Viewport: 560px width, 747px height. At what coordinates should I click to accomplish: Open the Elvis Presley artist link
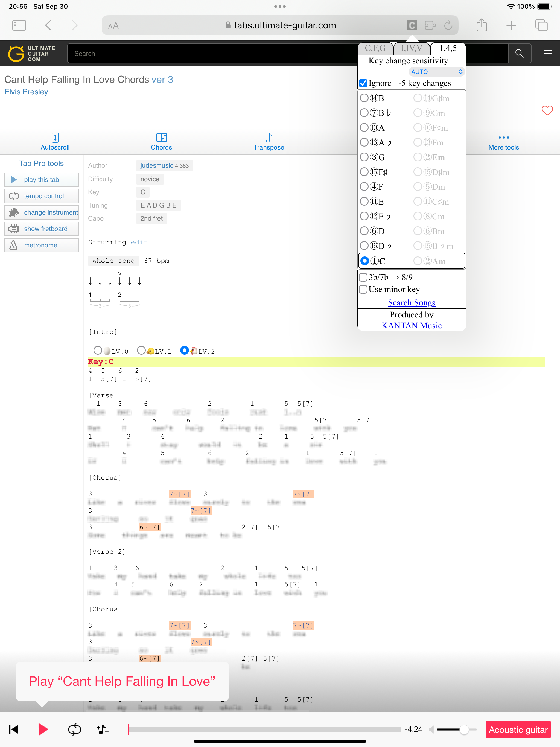click(26, 92)
